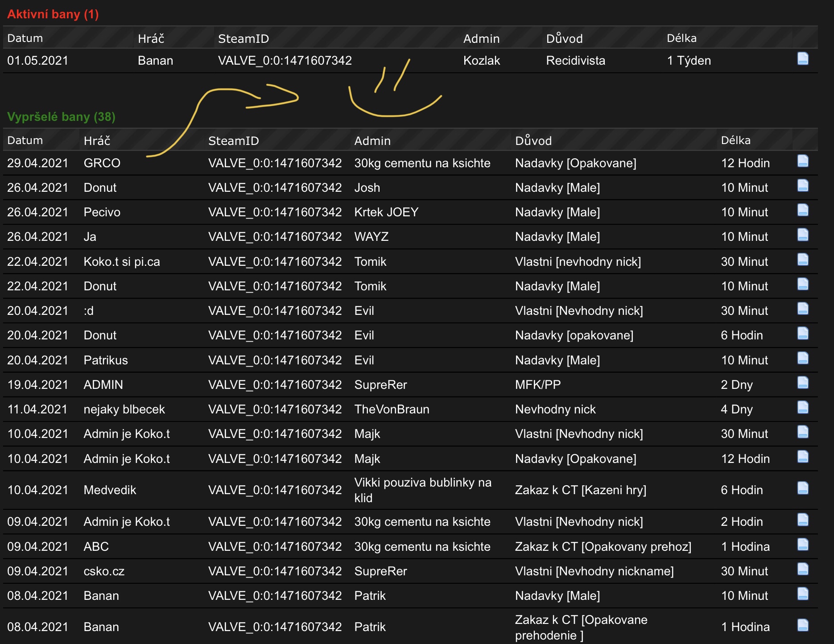This screenshot has width=834, height=644.
Task: Open details icon for csko.cz ban
Action: click(802, 569)
